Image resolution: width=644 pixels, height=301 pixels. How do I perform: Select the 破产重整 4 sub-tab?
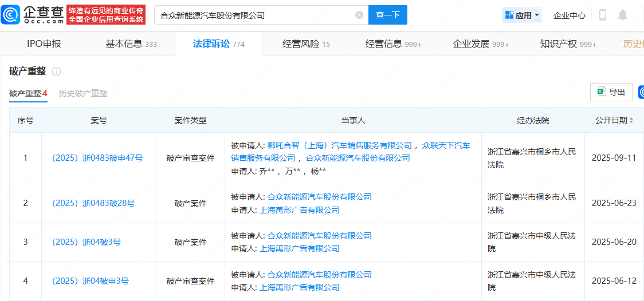28,93
